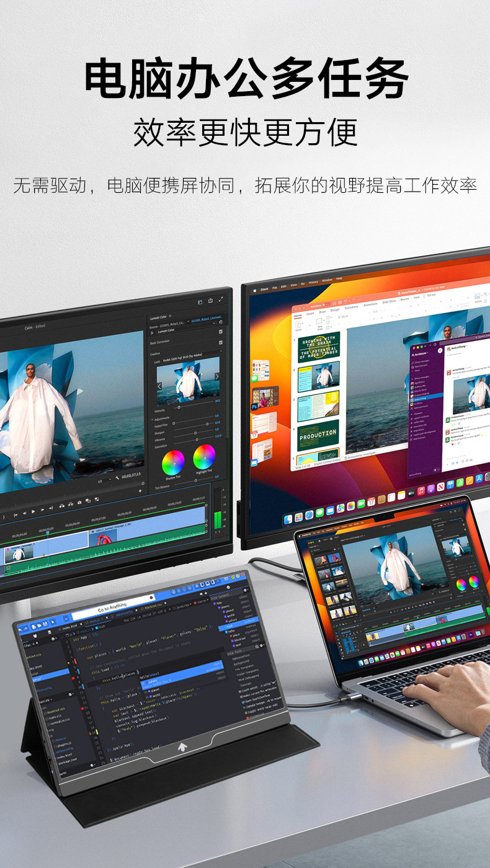
Task: Click the Slack compose new message icon
Action: [x=440, y=350]
